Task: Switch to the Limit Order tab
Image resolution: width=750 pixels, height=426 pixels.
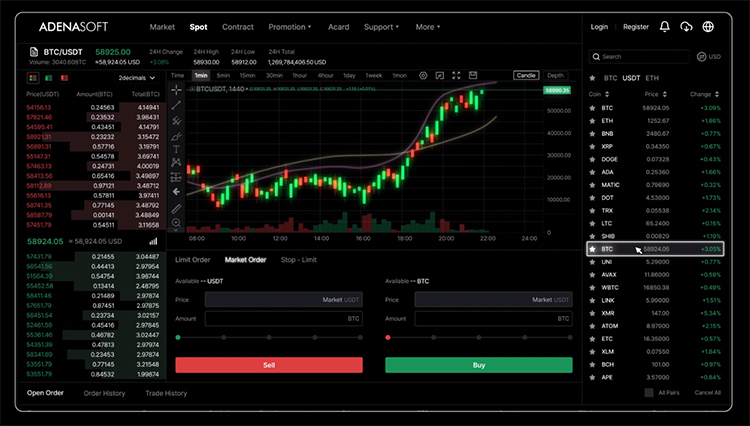Action: click(x=192, y=259)
